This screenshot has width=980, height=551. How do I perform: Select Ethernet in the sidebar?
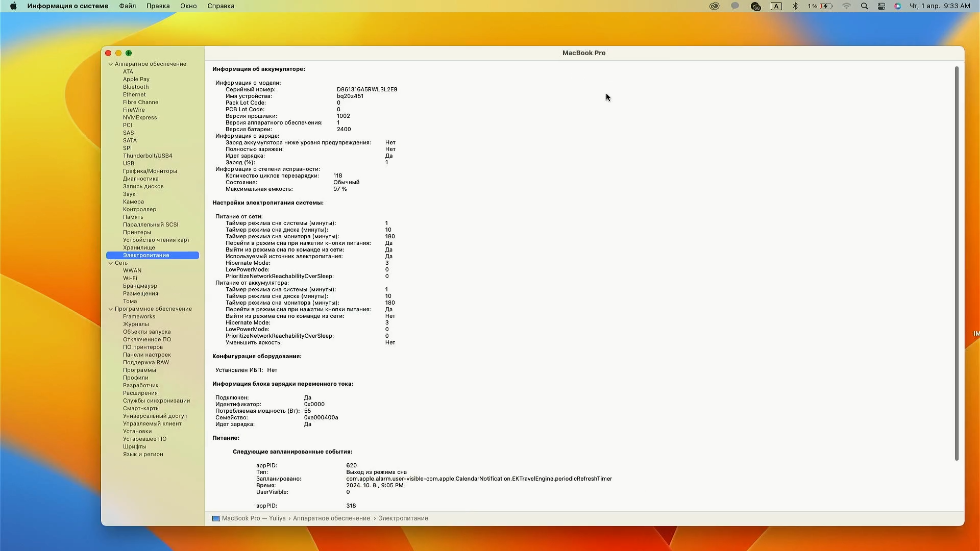click(134, 94)
